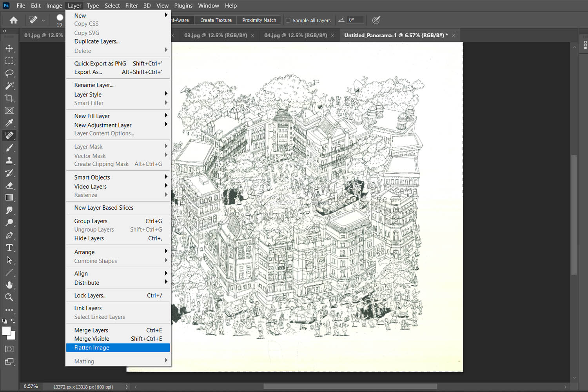Click the horizontal scrollbar thumb
588x392 pixels.
[x=350, y=387]
